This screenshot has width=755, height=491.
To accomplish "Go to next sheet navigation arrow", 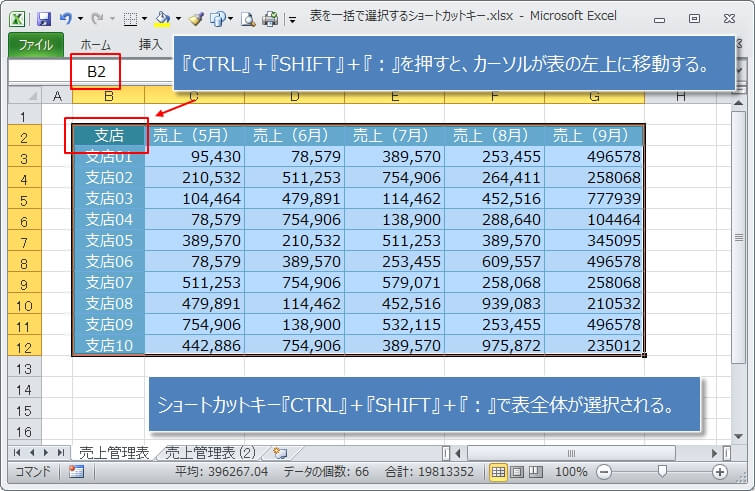I will (x=46, y=452).
